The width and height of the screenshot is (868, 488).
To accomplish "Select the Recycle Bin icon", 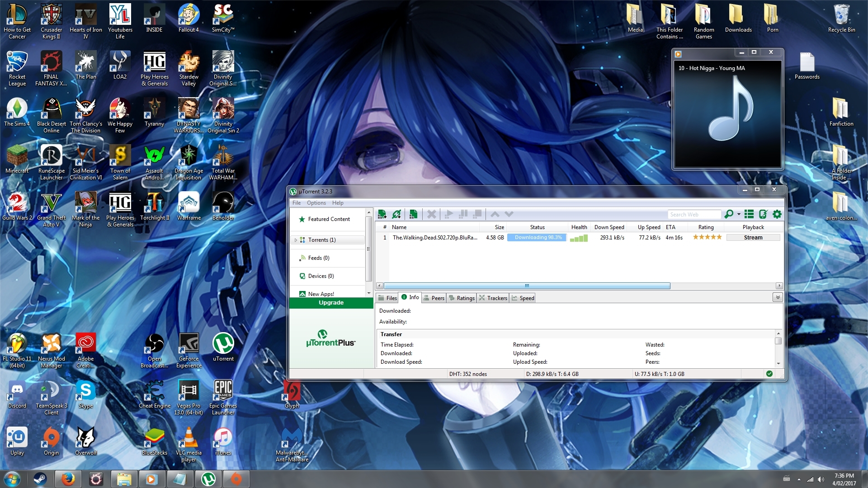I will tap(841, 18).
